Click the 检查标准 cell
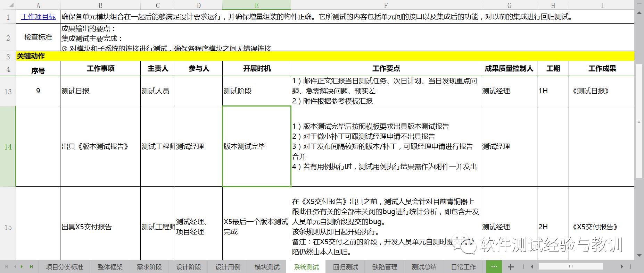Screen dimensions: 644x273 pyautogui.click(x=38, y=37)
